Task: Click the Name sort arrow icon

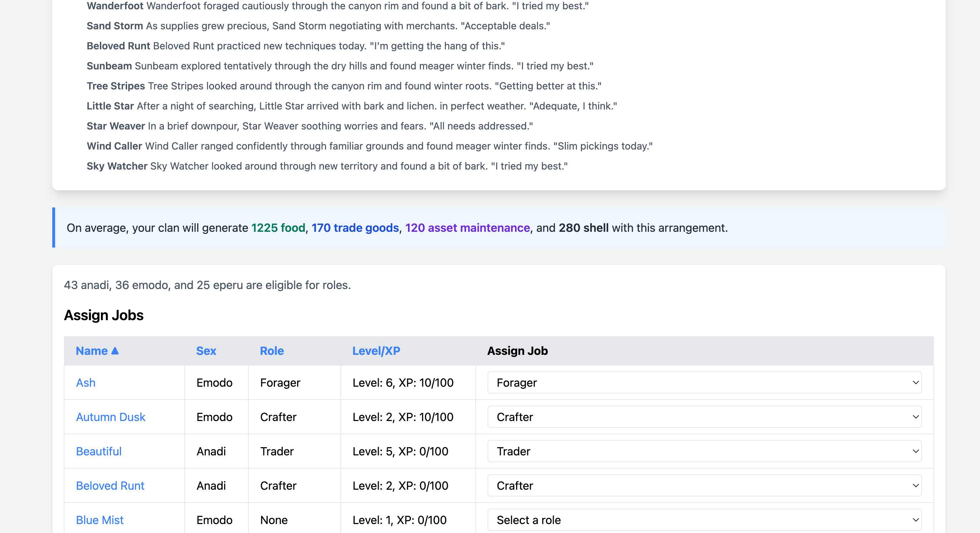Action: click(x=115, y=351)
